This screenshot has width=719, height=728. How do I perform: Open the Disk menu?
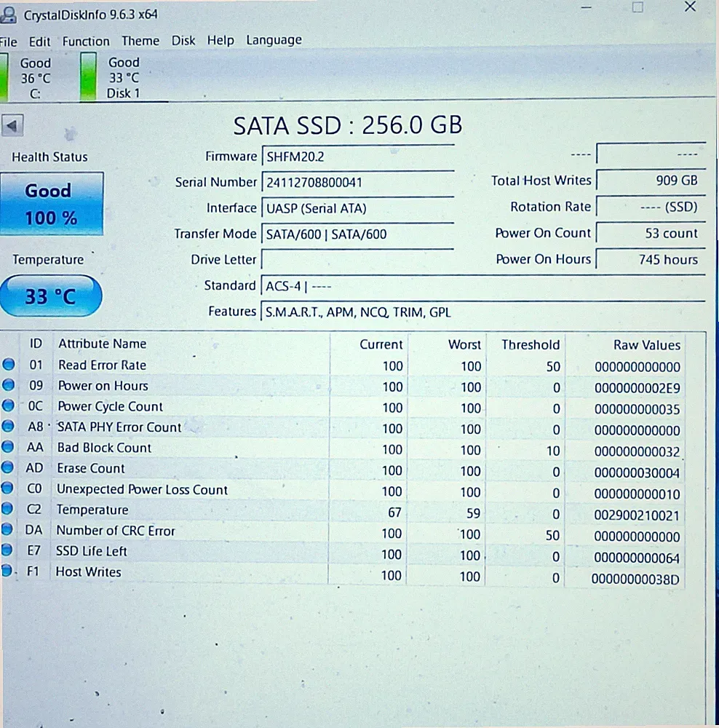tap(183, 40)
